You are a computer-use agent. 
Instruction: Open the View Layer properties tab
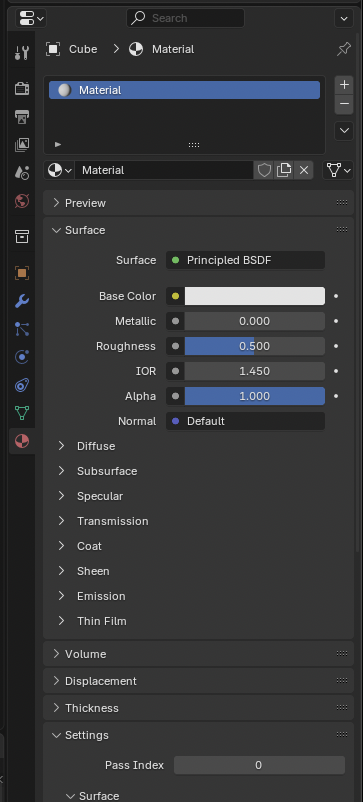click(22, 145)
